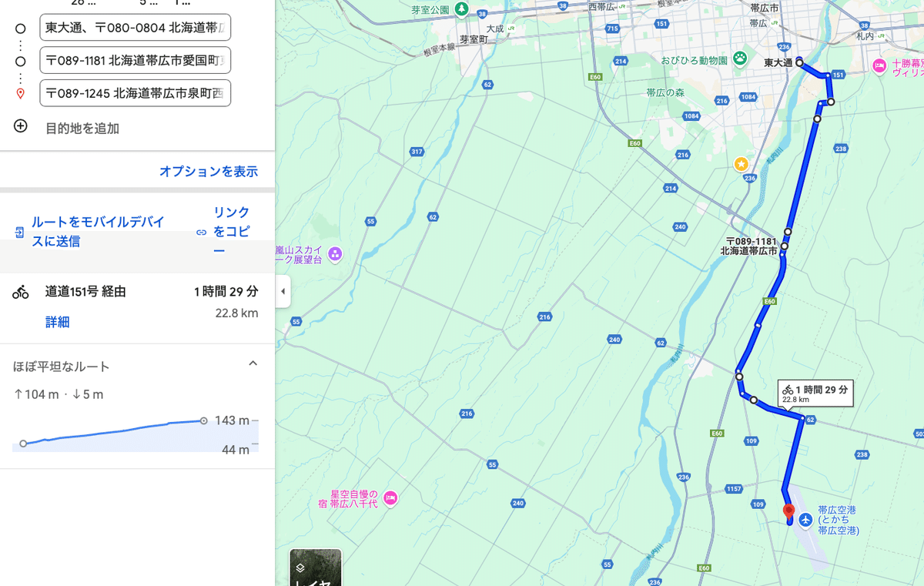This screenshot has width=924, height=586.
Task: Open オプションを表示 to show route options
Action: click(x=208, y=172)
